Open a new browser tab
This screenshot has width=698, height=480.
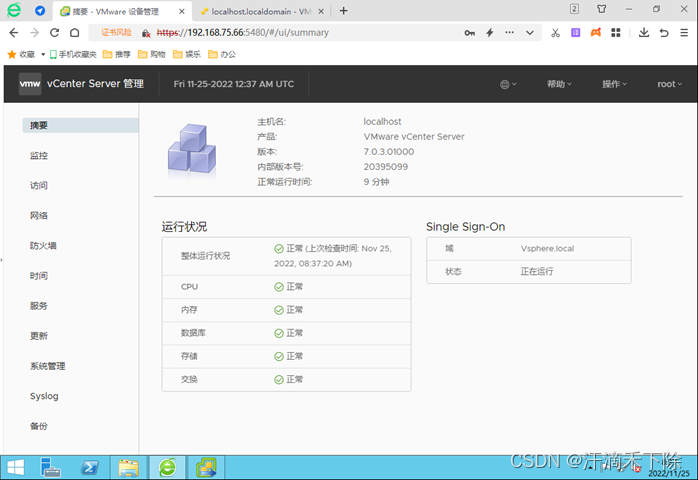click(x=344, y=11)
